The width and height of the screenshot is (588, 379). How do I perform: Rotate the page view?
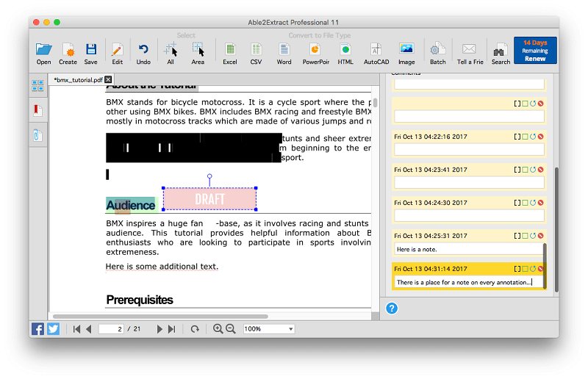click(x=195, y=329)
